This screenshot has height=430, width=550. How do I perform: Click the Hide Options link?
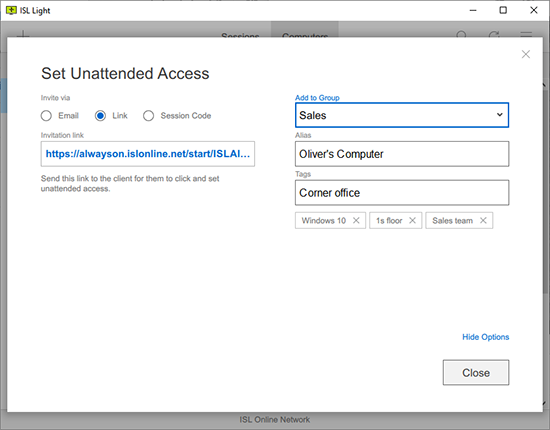(x=485, y=337)
